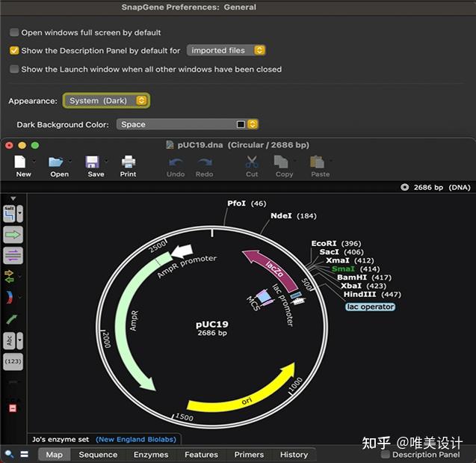
Task: Toggle the show primers purple arrows icon
Action: click(13, 255)
